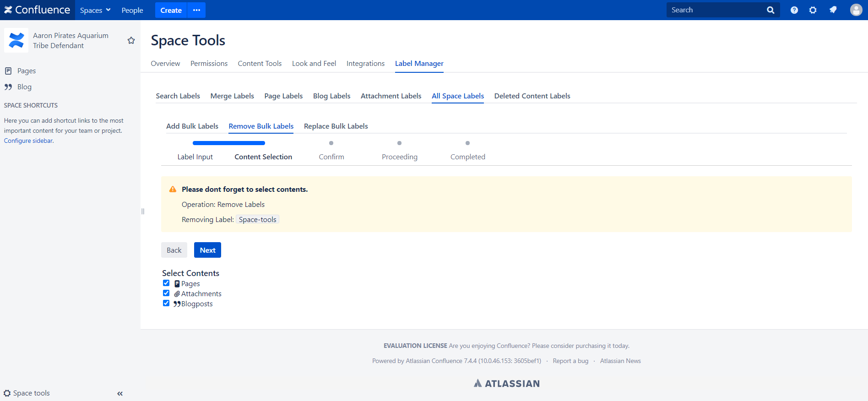This screenshot has width=868, height=401.
Task: Open the administration gear menu
Action: coord(813,10)
